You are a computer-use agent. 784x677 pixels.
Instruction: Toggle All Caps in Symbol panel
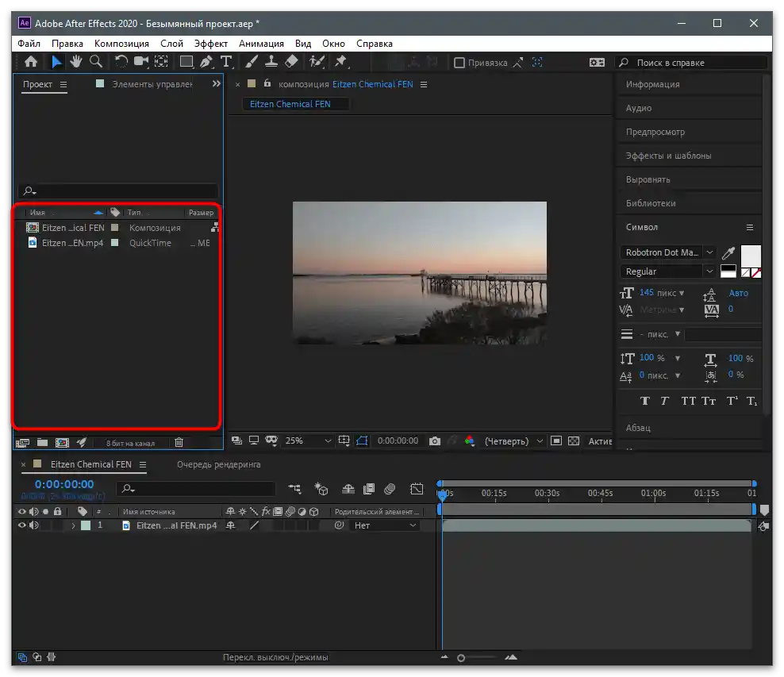(689, 401)
